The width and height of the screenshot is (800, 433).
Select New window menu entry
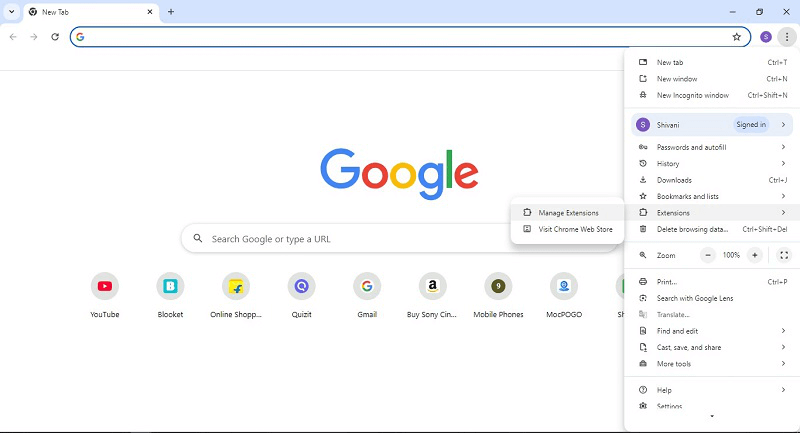pyautogui.click(x=712, y=79)
